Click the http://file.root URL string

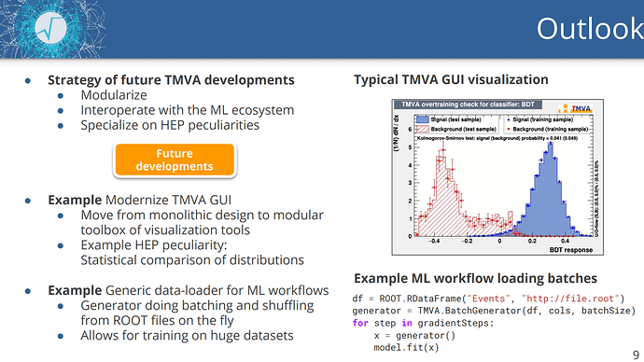pyautogui.click(x=570, y=299)
